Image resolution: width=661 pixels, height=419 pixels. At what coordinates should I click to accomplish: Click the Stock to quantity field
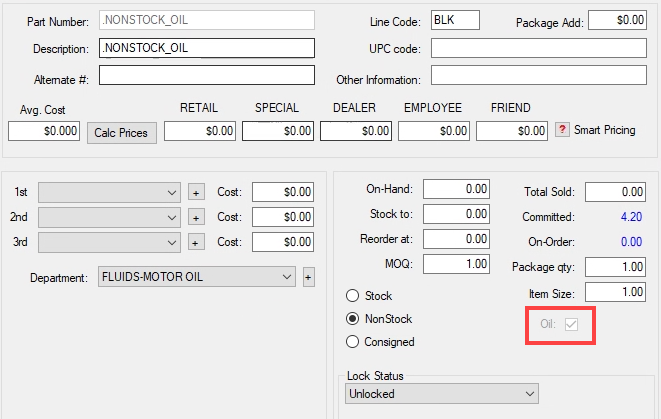point(457,214)
